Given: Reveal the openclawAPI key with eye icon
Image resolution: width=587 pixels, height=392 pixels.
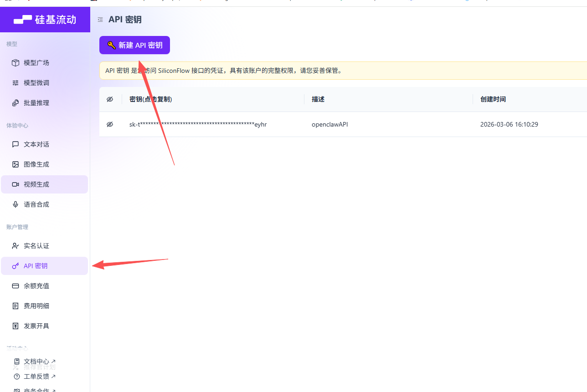Looking at the screenshot, I should 110,124.
